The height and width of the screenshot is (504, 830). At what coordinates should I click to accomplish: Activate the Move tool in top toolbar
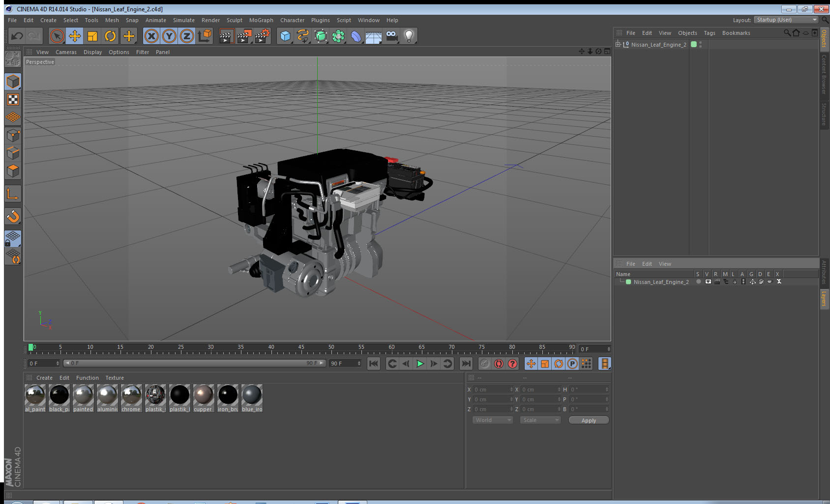coord(75,36)
